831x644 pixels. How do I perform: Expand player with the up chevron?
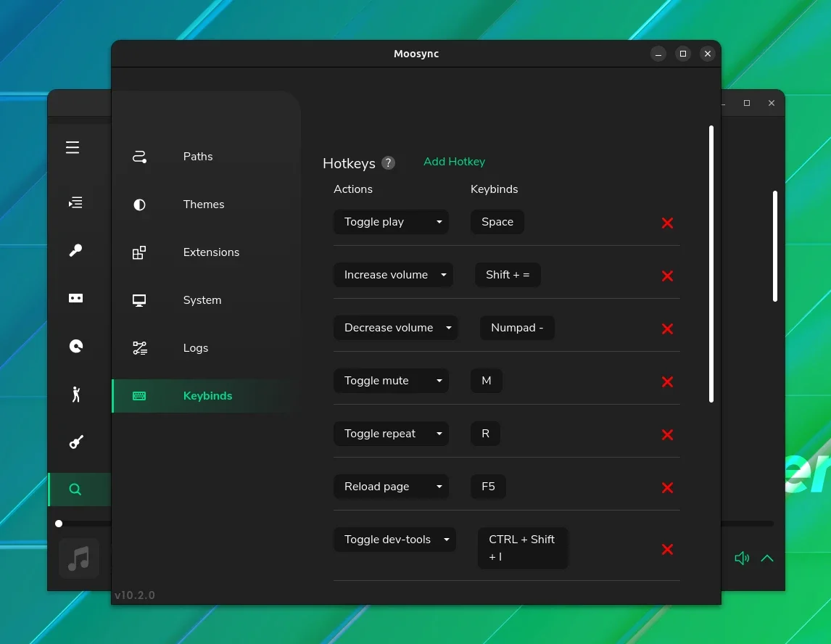pyautogui.click(x=767, y=558)
